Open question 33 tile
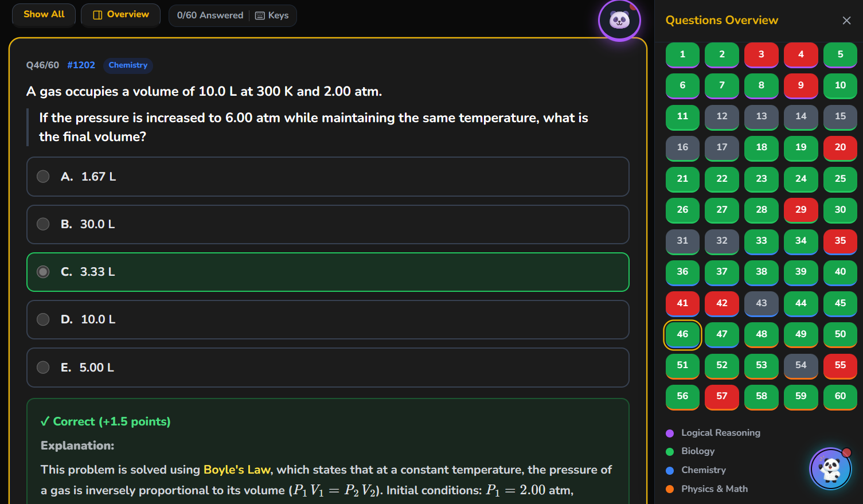This screenshot has height=504, width=863. [762, 241]
